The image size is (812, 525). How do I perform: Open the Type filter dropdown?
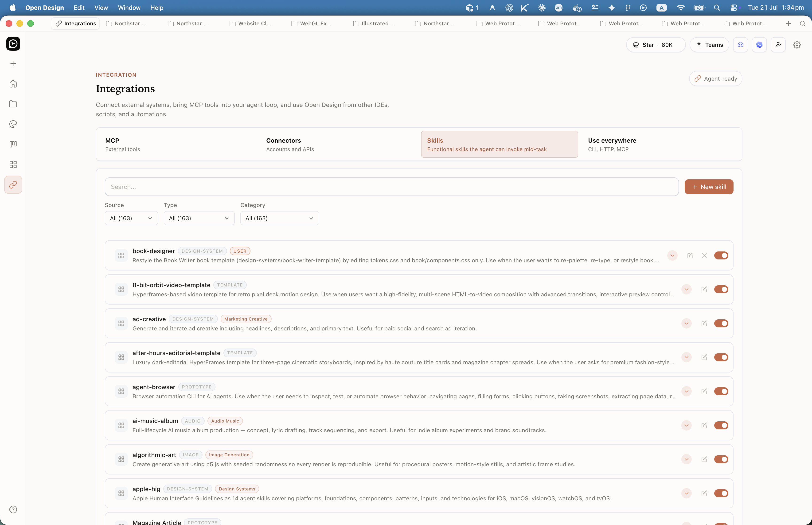199,218
